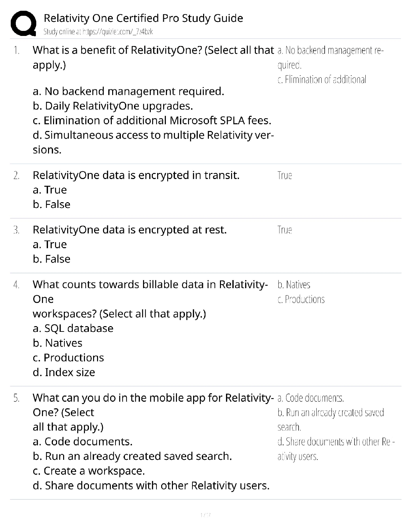Screen dimensions: 411x532
Task: Select option 'a. No backend management required.'
Action: tap(128, 91)
